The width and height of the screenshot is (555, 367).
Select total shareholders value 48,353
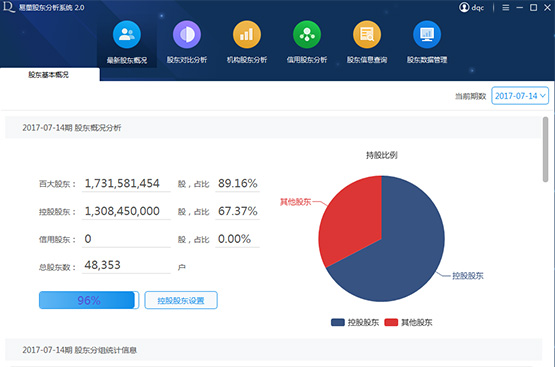[x=103, y=265]
